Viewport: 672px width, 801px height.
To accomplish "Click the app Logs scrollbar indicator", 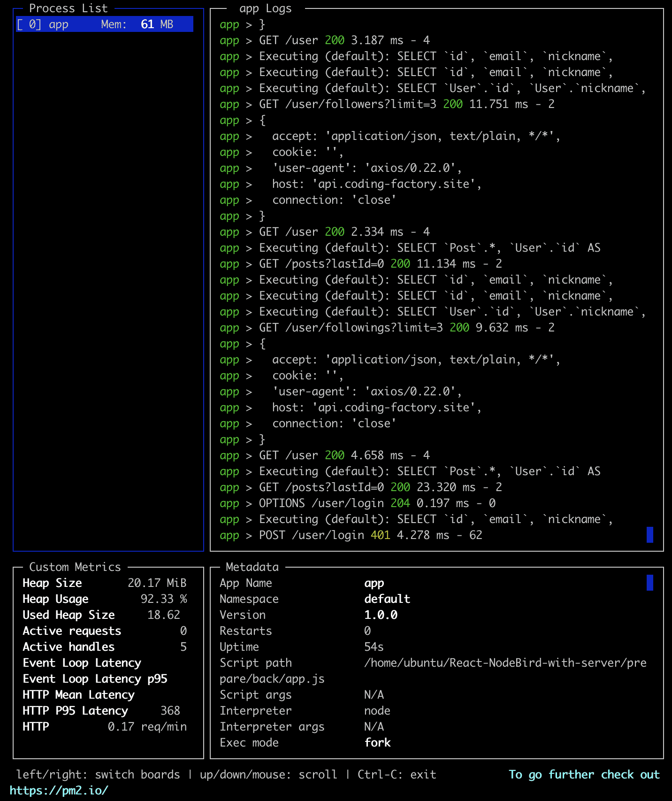I will pos(649,535).
